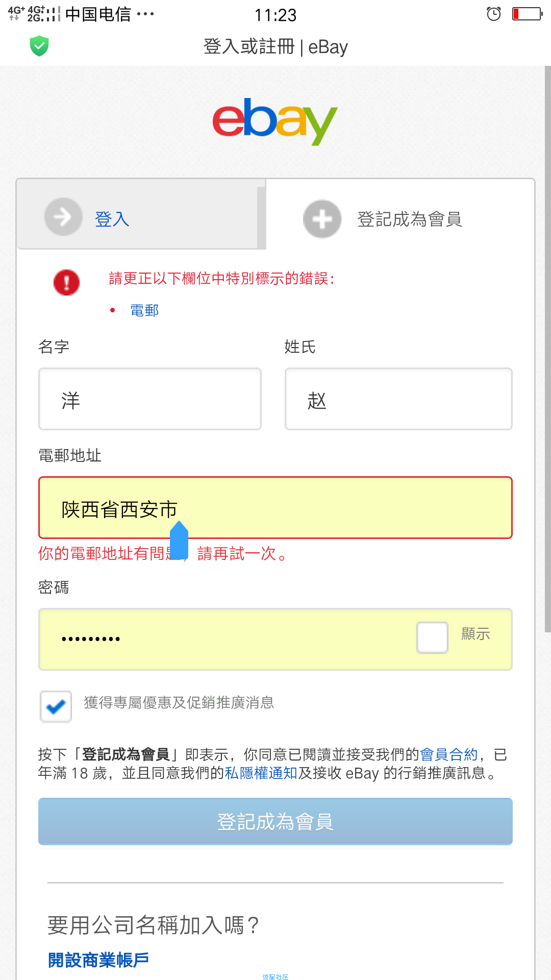Tap the green security shield icon
This screenshot has width=551, height=980.
click(x=39, y=46)
